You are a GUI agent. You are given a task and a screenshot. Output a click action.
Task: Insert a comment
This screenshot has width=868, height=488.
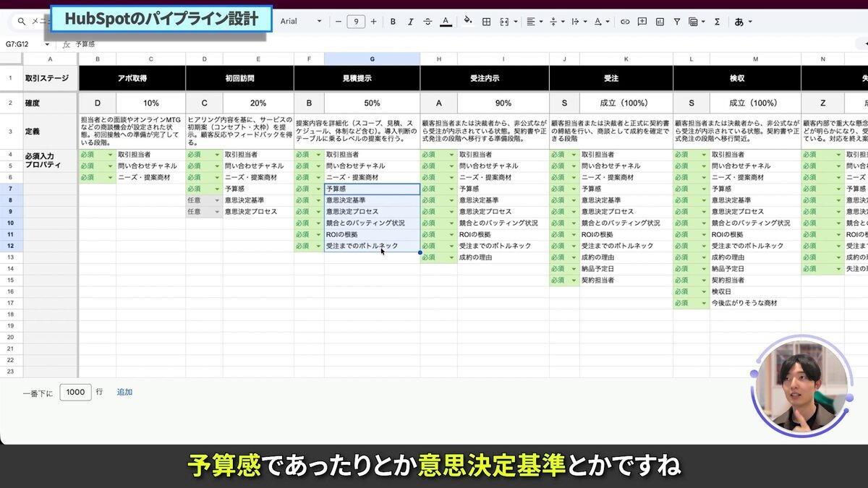pos(642,22)
